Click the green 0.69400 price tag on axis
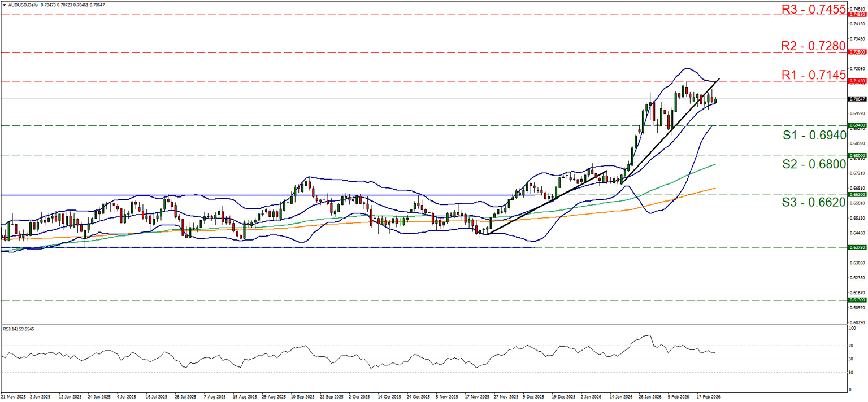Image resolution: width=868 pixels, height=402 pixels. click(x=857, y=125)
